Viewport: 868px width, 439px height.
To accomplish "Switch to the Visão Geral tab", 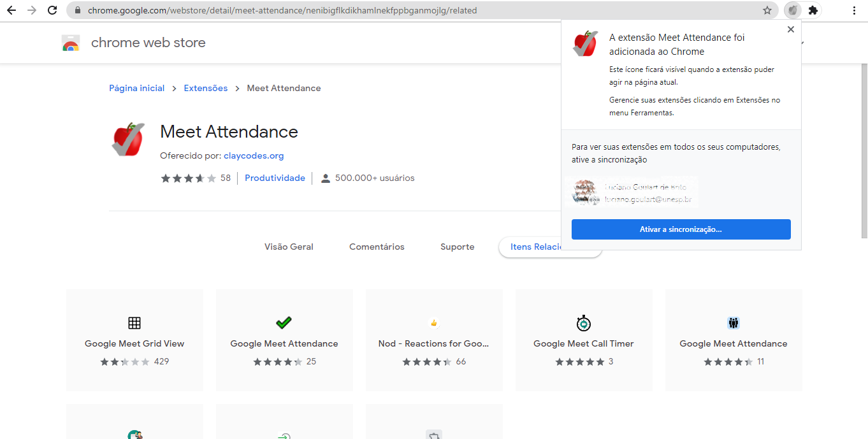I will (289, 247).
